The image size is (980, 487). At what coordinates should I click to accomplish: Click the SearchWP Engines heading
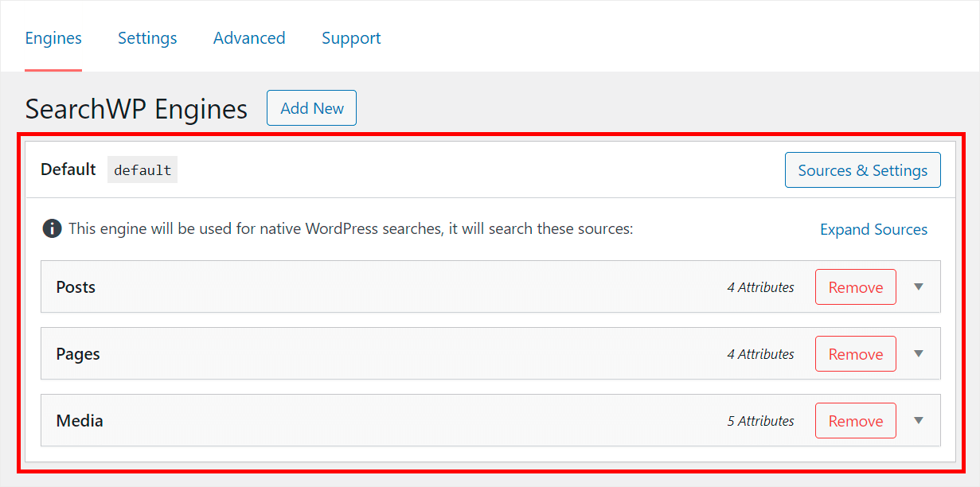136,109
